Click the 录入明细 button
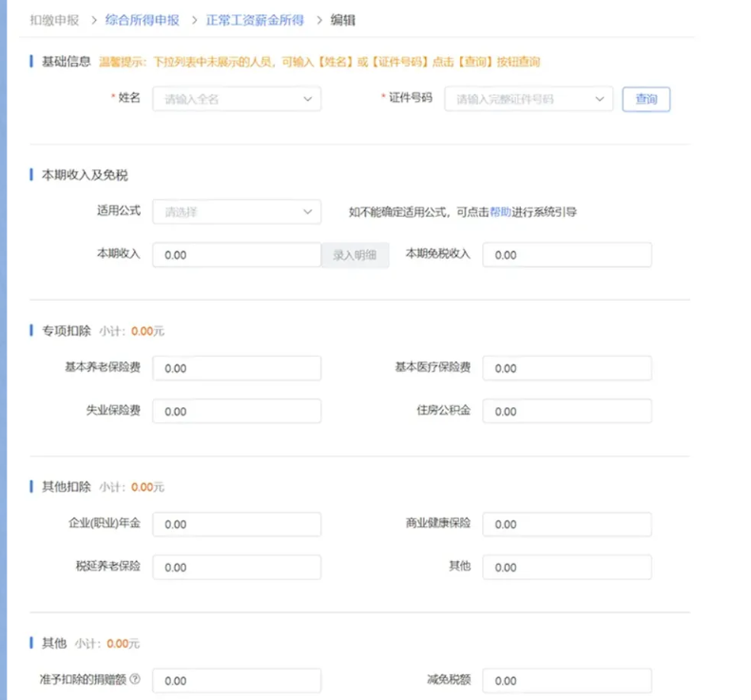The width and height of the screenshot is (751, 700). coord(355,255)
